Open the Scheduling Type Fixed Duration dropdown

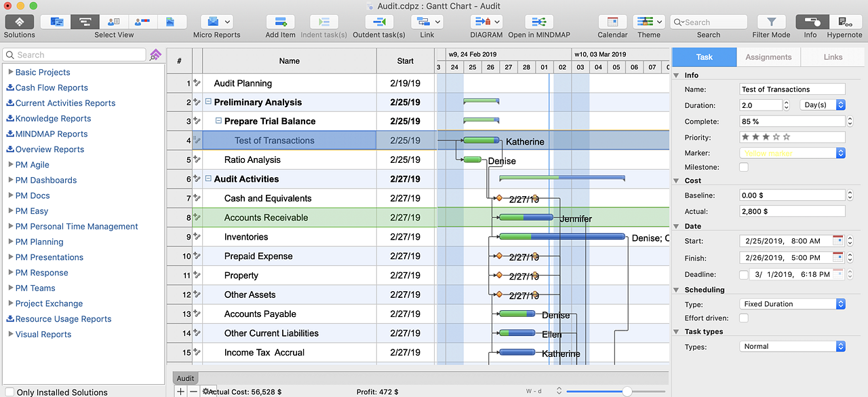click(x=792, y=304)
